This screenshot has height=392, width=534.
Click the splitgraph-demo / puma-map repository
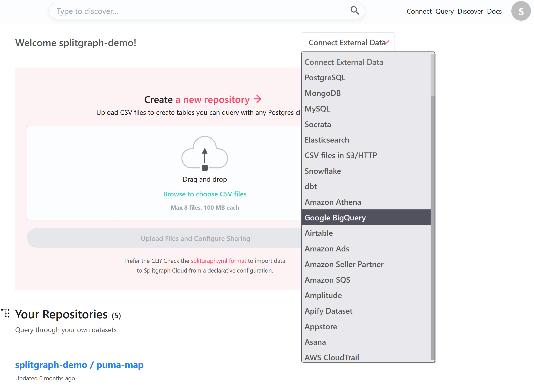click(x=79, y=365)
